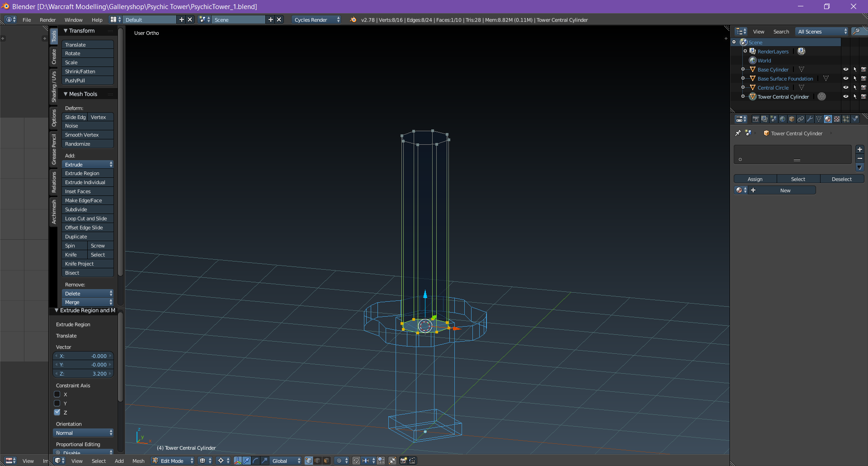The image size is (868, 466).
Task: Add a new material slot with plus
Action: (x=860, y=149)
